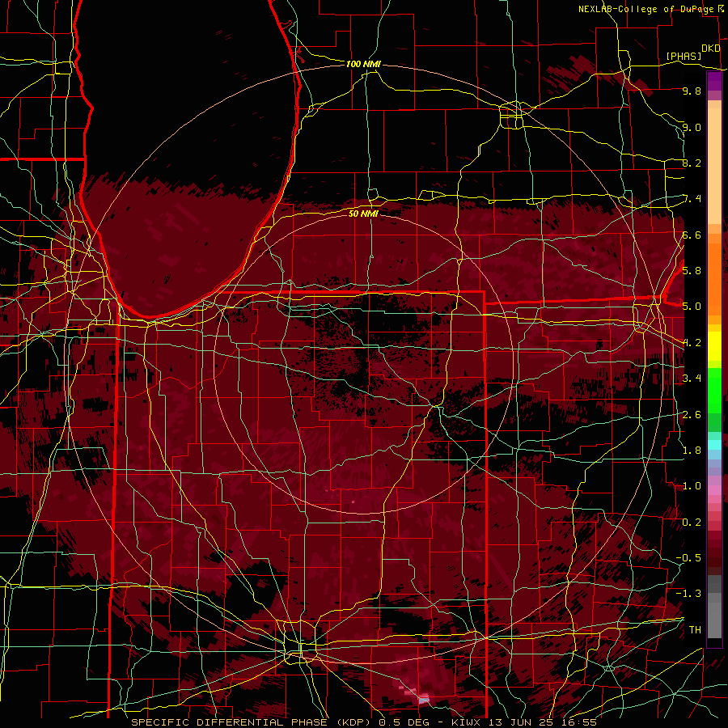The width and height of the screenshot is (728, 728).
Task: Select the 5.0 scale value
Action: pos(692,306)
